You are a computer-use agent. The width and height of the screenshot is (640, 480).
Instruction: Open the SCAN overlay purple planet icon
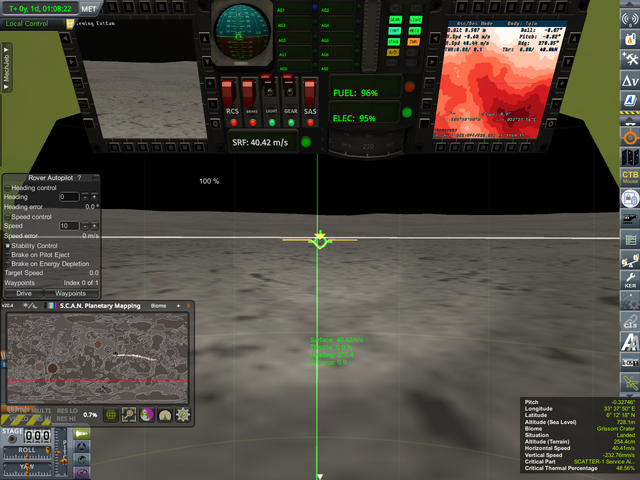coord(147,415)
